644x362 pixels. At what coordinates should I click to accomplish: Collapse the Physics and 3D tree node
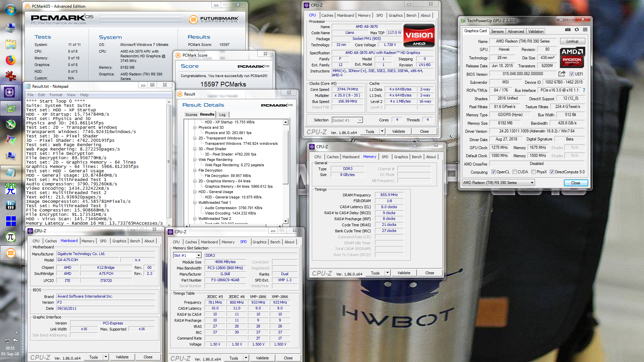click(x=195, y=127)
